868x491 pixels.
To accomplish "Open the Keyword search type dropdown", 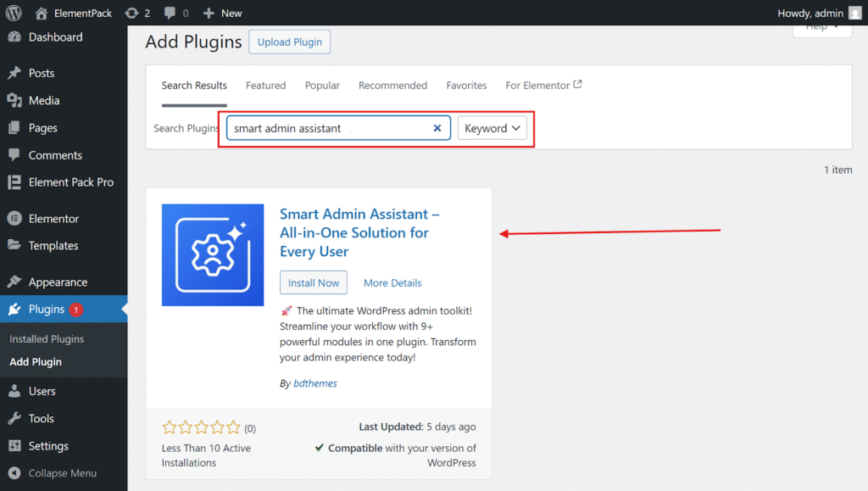I will pos(492,128).
